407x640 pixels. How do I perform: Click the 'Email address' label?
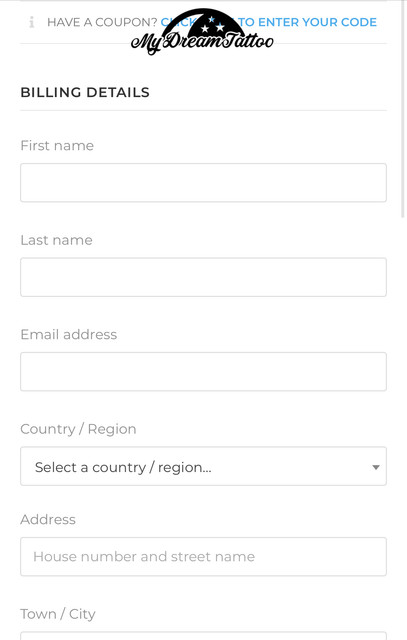pos(69,334)
